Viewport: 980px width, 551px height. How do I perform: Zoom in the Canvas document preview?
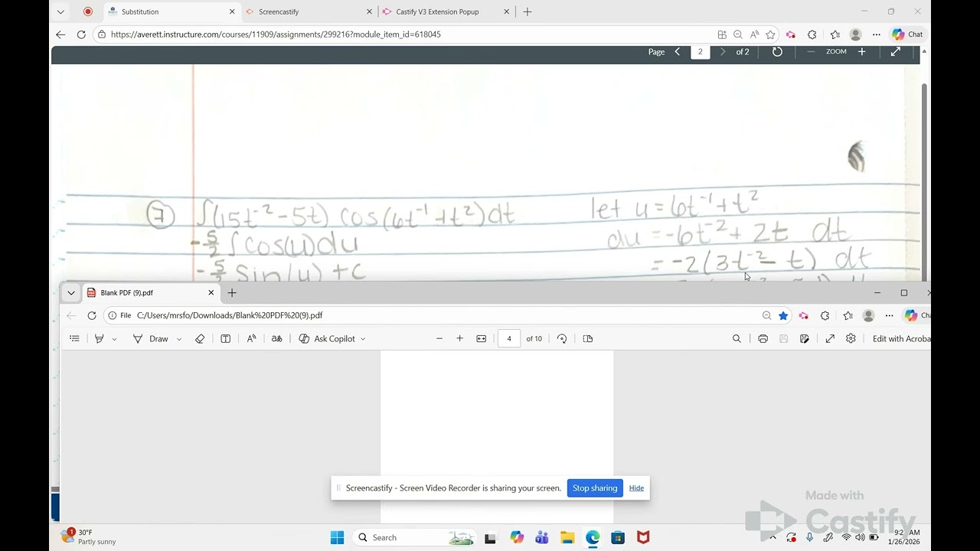pyautogui.click(x=862, y=52)
